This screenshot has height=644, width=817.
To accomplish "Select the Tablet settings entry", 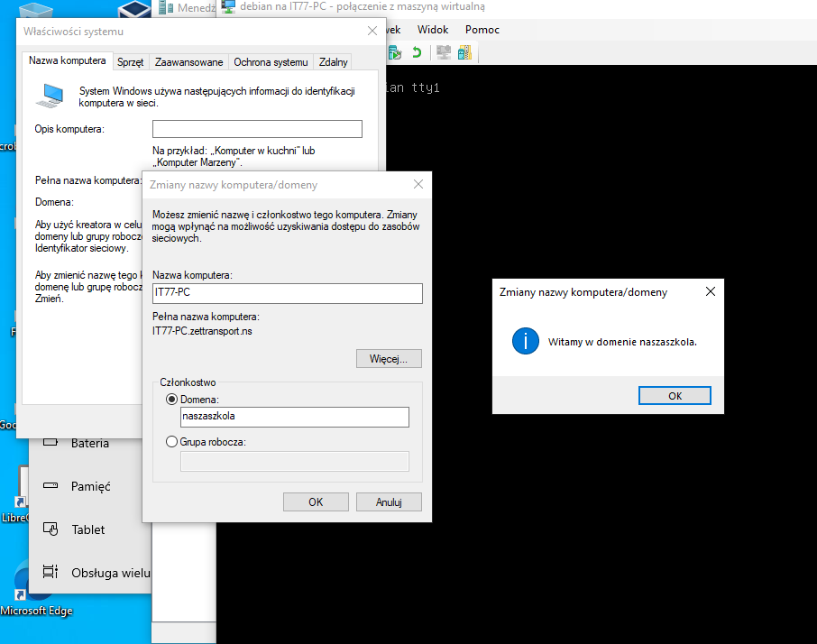I will click(x=87, y=529).
